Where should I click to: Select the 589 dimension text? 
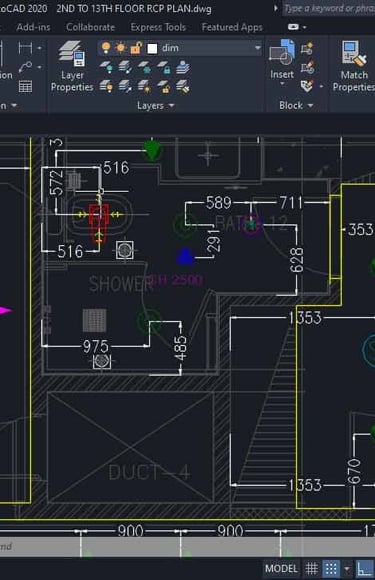click(219, 203)
